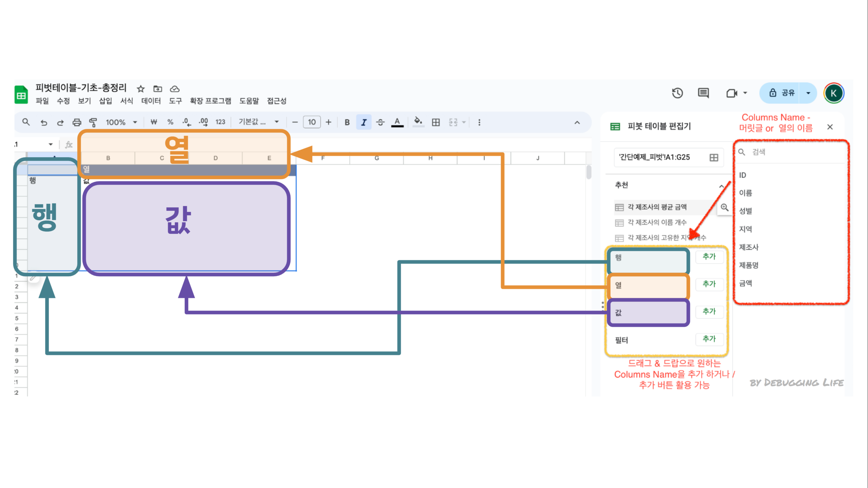Open the 데이터 menu

point(151,101)
